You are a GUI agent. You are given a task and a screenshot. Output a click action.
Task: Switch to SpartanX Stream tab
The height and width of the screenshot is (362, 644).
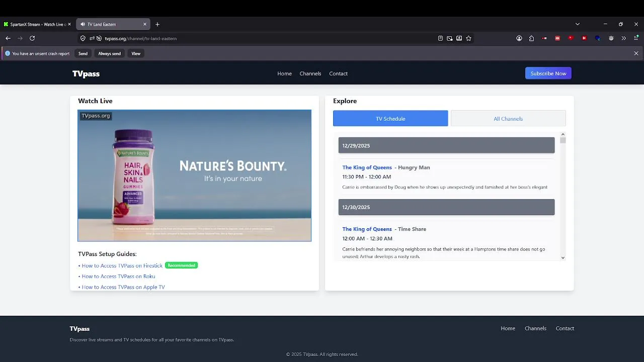pos(37,24)
